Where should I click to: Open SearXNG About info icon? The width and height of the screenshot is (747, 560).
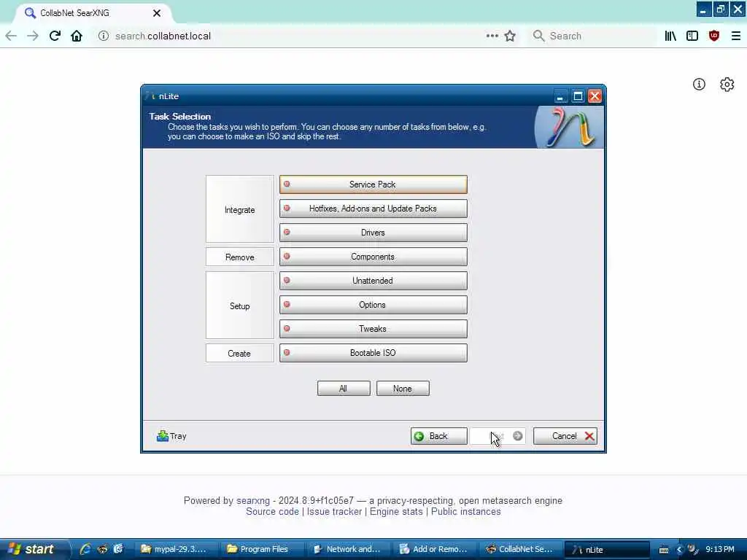[x=699, y=85]
